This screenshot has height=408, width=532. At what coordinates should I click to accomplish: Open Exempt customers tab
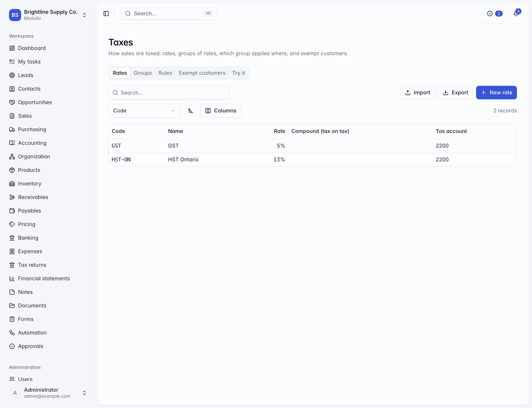pyautogui.click(x=202, y=73)
